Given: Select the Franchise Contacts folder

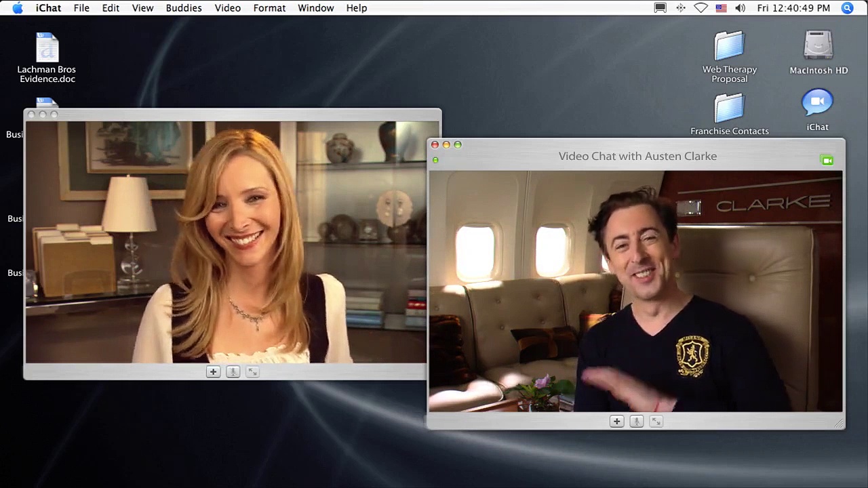Looking at the screenshot, I should [729, 109].
